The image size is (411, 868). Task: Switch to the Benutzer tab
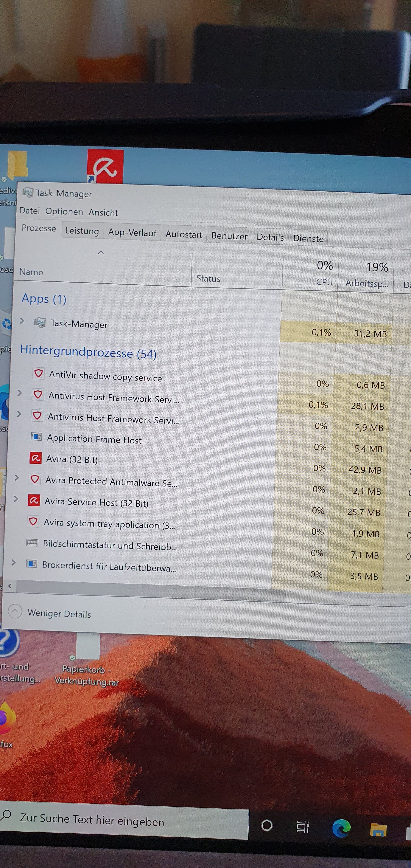click(x=229, y=236)
